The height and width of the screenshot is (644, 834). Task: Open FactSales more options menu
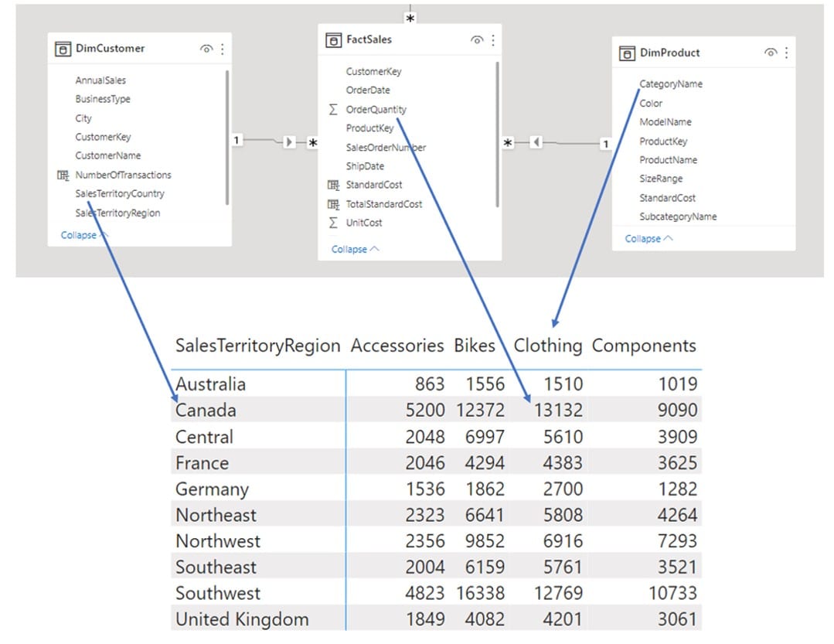493,40
